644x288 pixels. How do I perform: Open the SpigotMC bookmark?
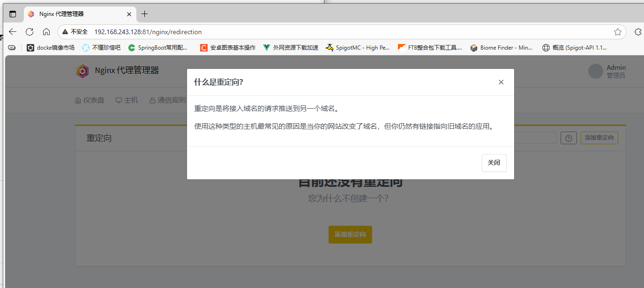[x=357, y=47]
